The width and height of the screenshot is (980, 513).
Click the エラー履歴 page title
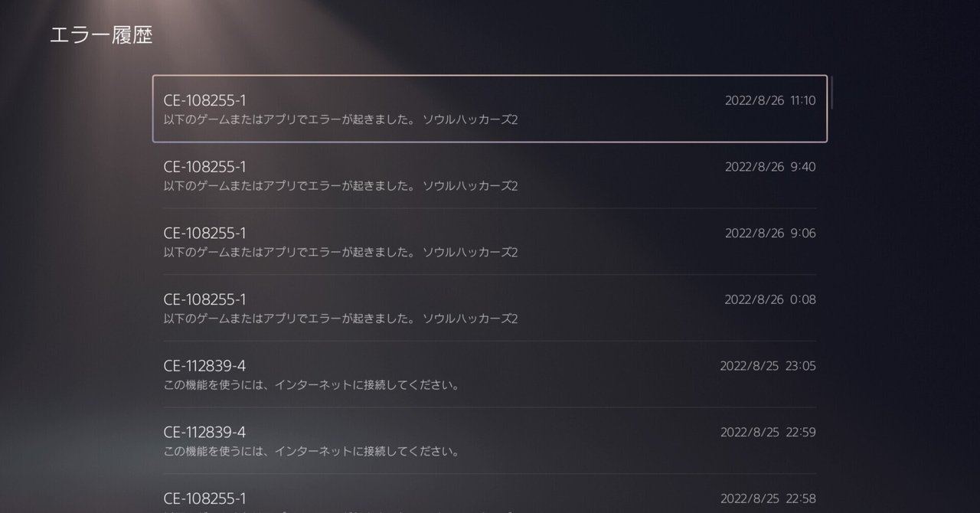(100, 35)
